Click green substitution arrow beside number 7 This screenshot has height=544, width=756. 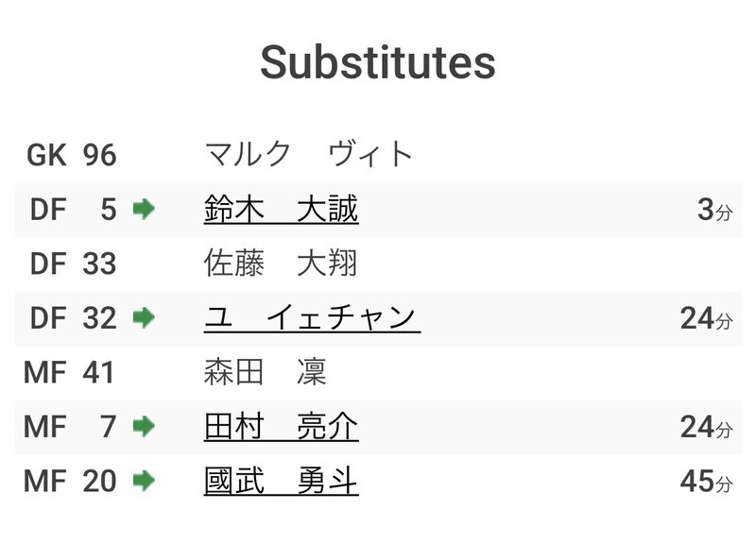144,427
